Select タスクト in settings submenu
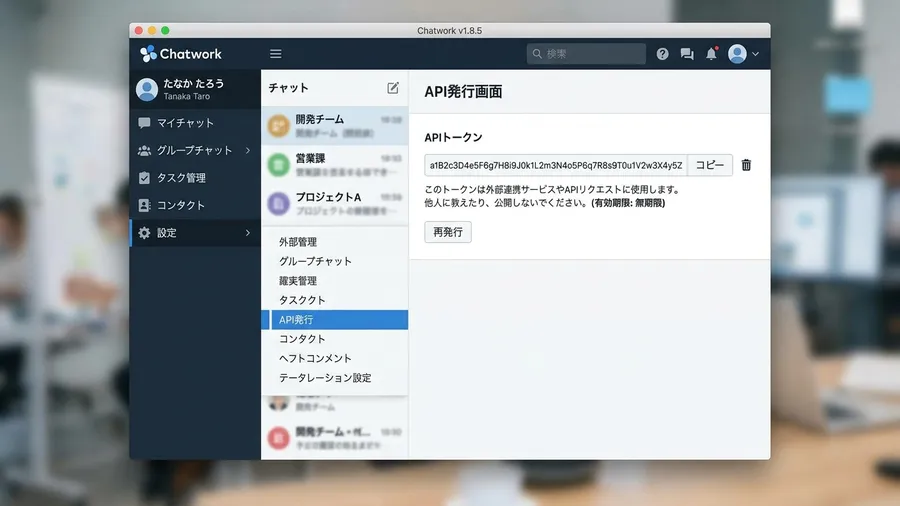This screenshot has height=506, width=900. [335, 300]
